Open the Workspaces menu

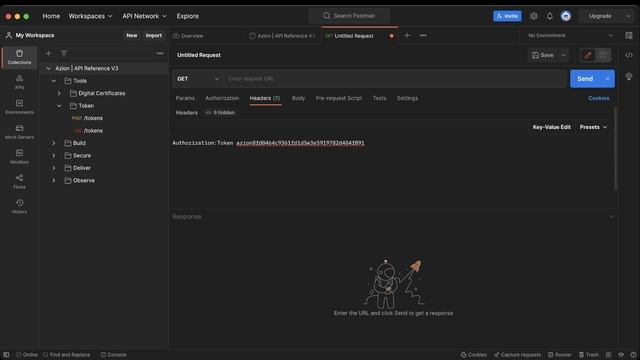[x=90, y=16]
